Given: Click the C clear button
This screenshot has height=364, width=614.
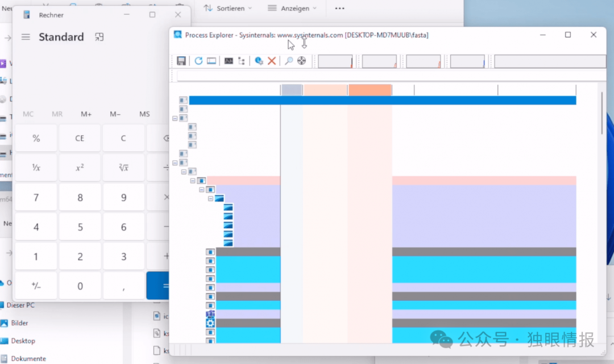Looking at the screenshot, I should [123, 139].
